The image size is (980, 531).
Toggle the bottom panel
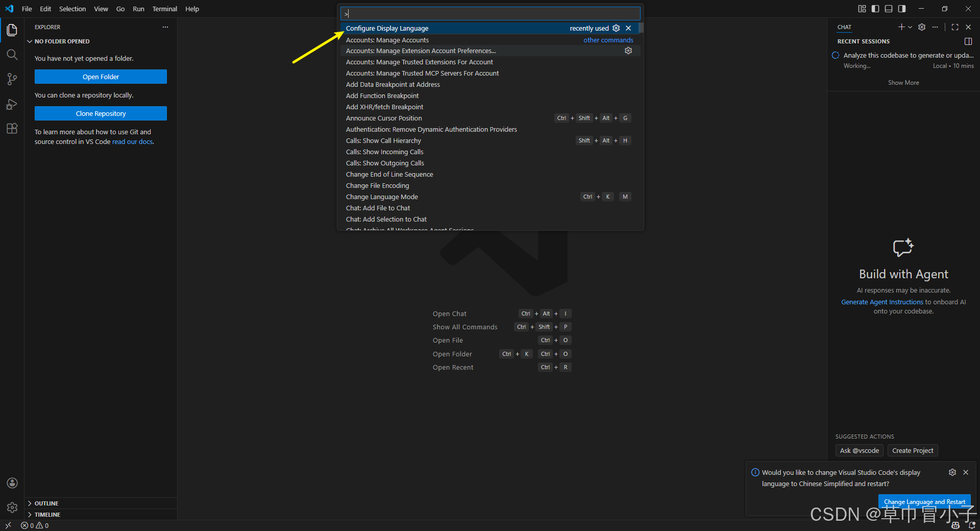point(889,9)
